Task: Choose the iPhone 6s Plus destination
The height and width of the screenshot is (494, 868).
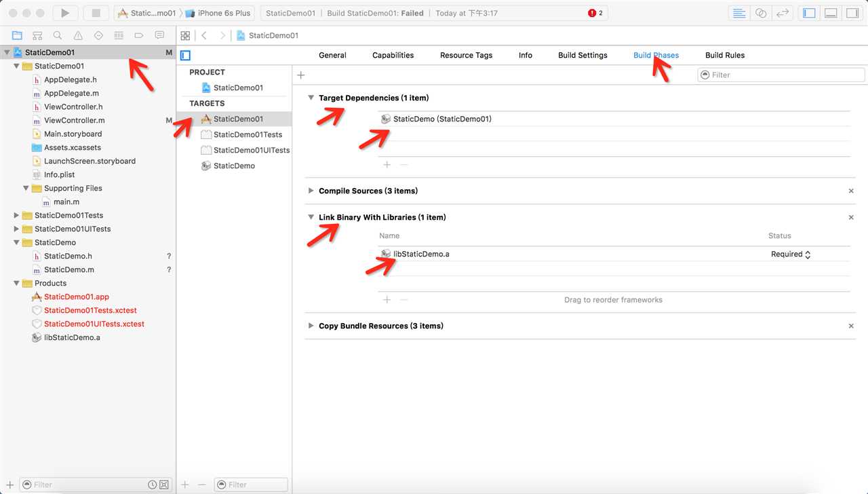Action: pyautogui.click(x=218, y=13)
